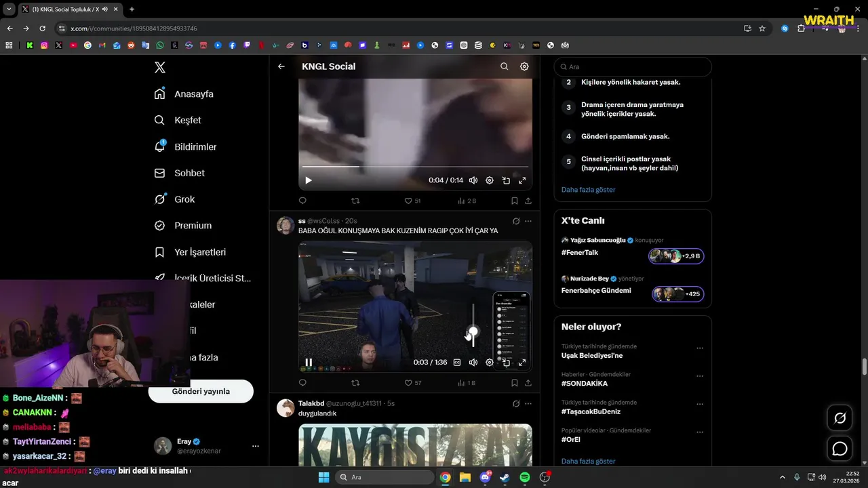Search within KNGL Social community

[x=504, y=66]
